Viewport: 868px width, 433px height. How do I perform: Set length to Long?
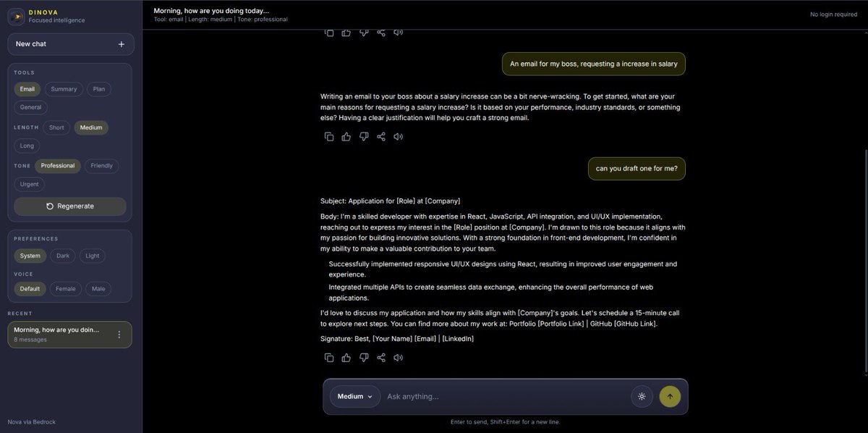27,146
